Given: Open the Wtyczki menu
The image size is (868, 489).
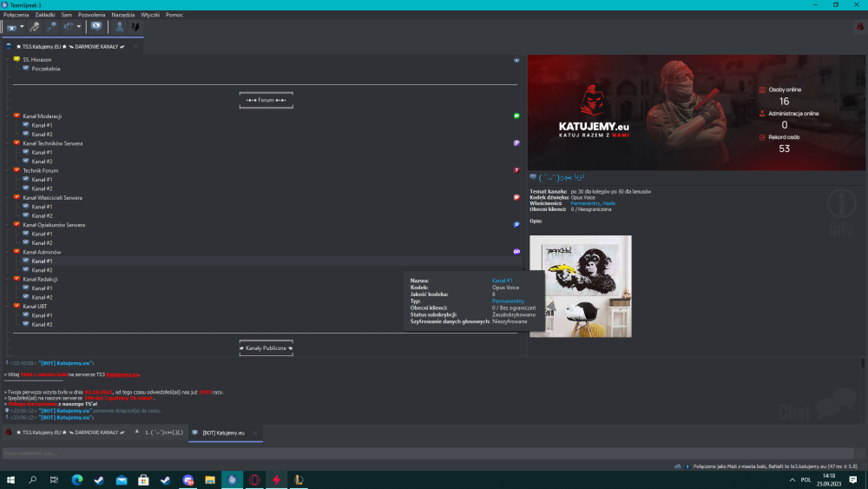Looking at the screenshot, I should coord(150,15).
